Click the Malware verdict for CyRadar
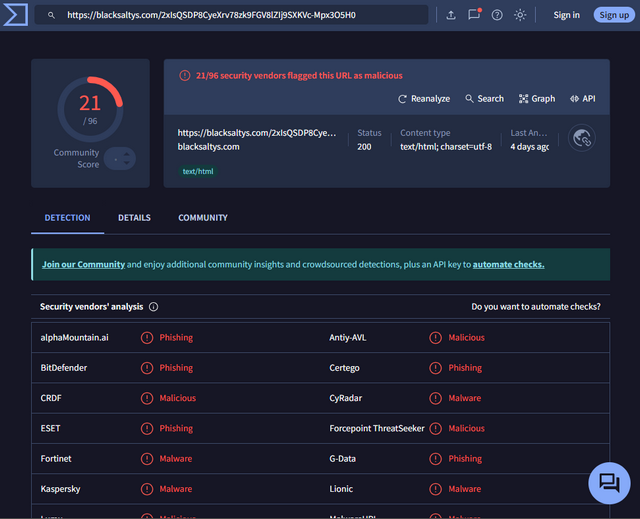The image size is (640, 519). pyautogui.click(x=464, y=398)
